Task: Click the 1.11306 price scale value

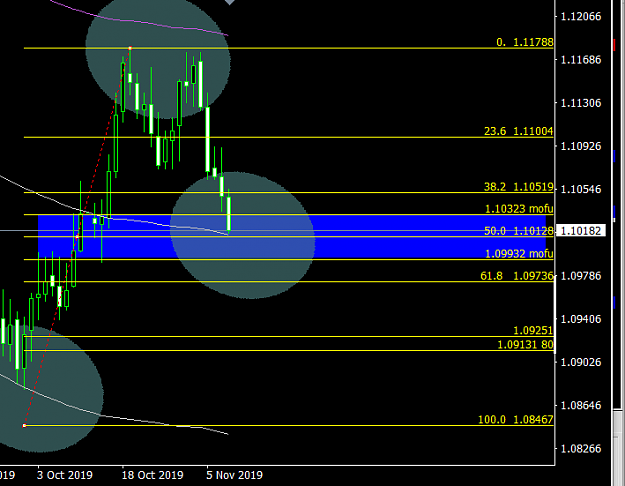Action: [x=581, y=103]
